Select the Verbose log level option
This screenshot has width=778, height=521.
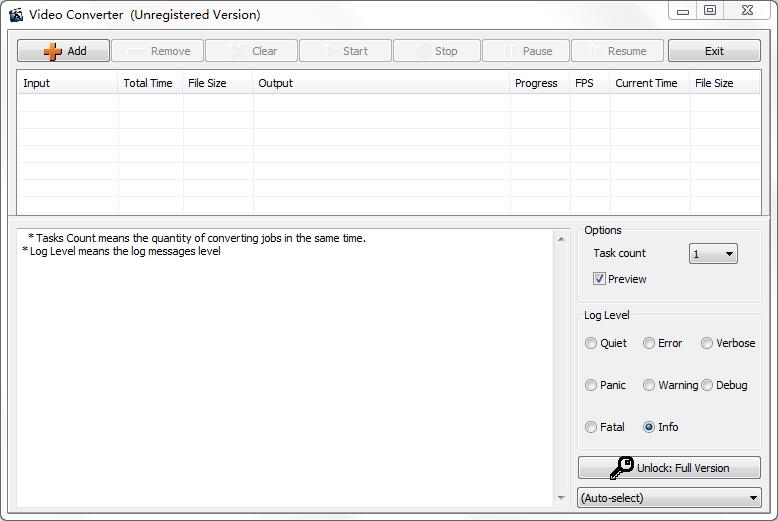pos(707,343)
